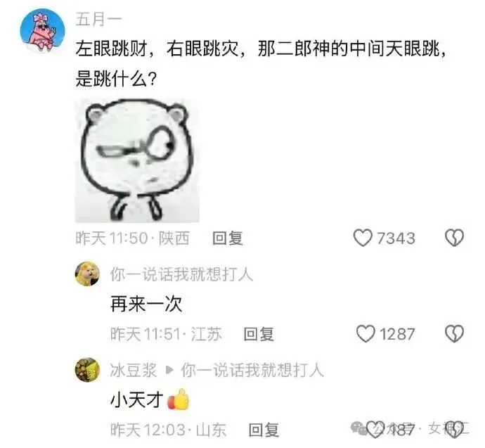Screen dimensions: 485x448
Task: Tap broken heart on 再来一次 reply
Action: tap(454, 334)
